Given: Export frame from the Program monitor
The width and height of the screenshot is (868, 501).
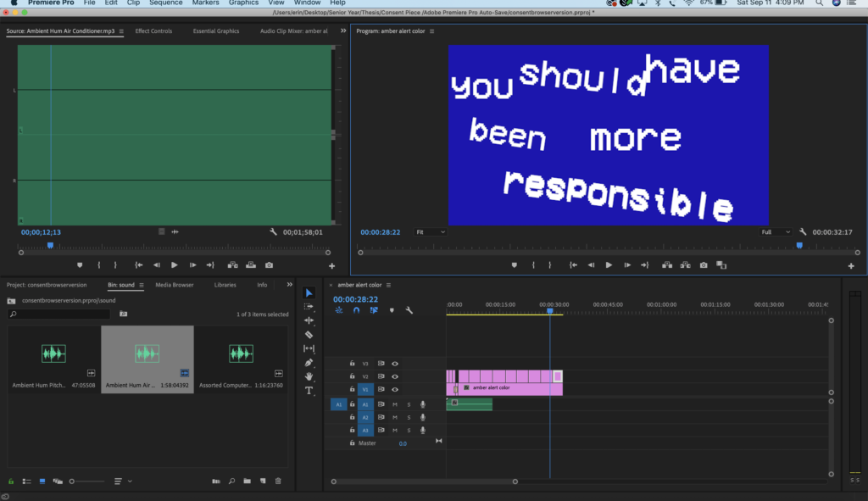Looking at the screenshot, I should (x=704, y=265).
